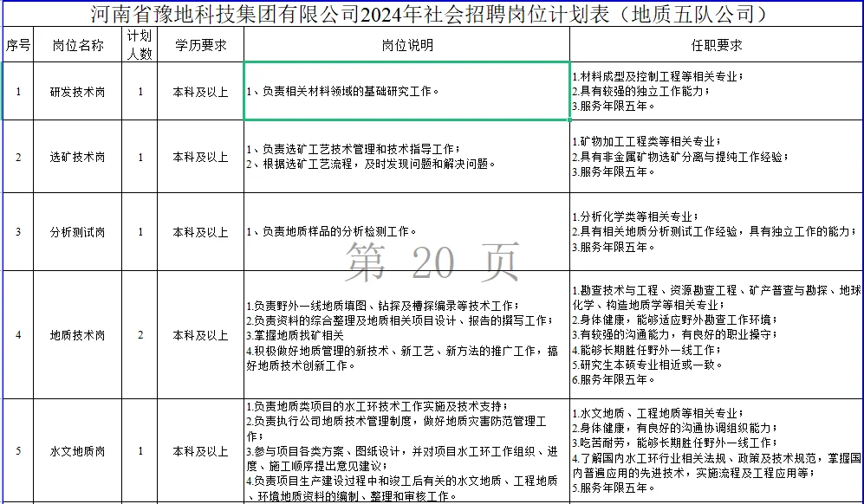Select the 分析化学类等相关专业 requirements cell
The width and height of the screenshot is (864, 504).
pyautogui.click(x=717, y=232)
